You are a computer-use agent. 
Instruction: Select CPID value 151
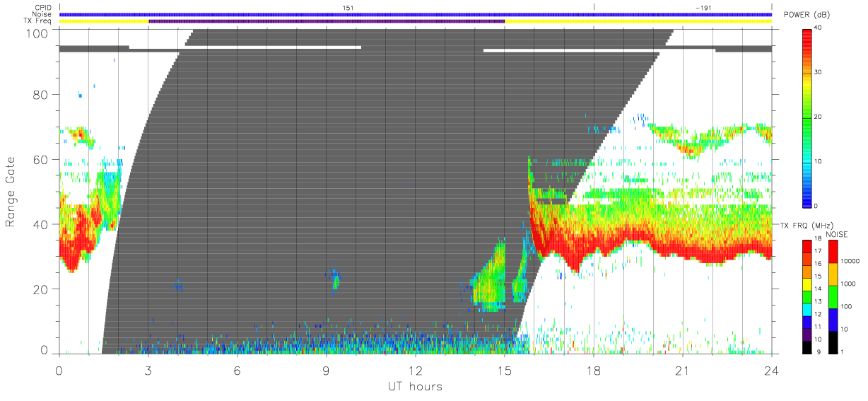coord(348,7)
